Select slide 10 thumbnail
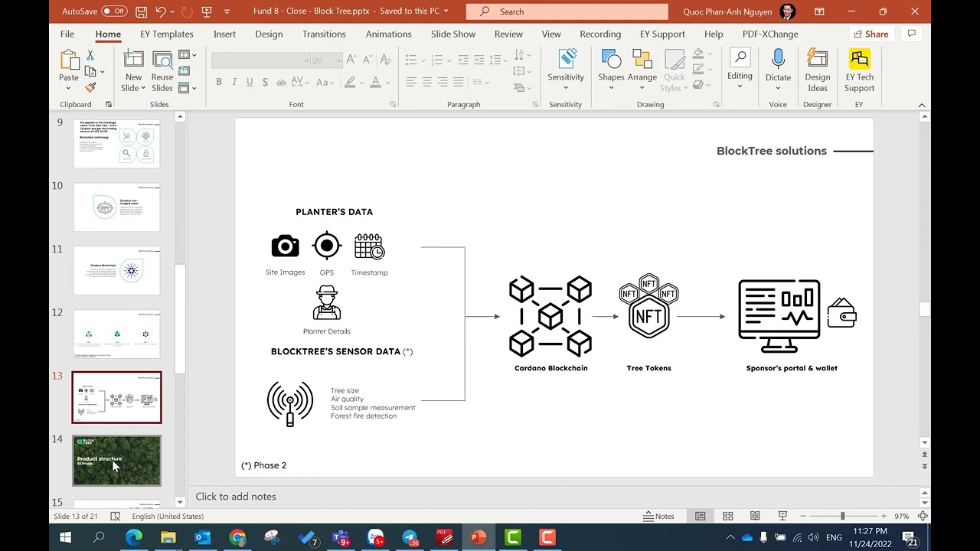Viewport: 980px width, 551px height. coord(117,207)
